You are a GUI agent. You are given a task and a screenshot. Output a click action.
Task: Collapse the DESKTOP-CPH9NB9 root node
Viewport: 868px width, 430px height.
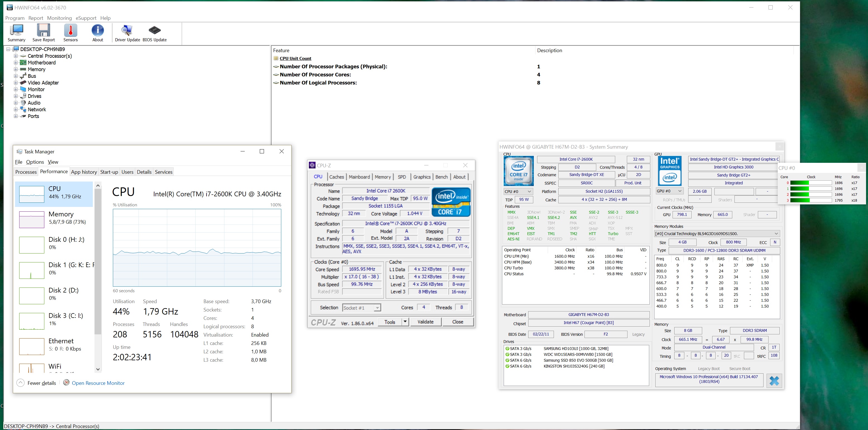[8, 49]
